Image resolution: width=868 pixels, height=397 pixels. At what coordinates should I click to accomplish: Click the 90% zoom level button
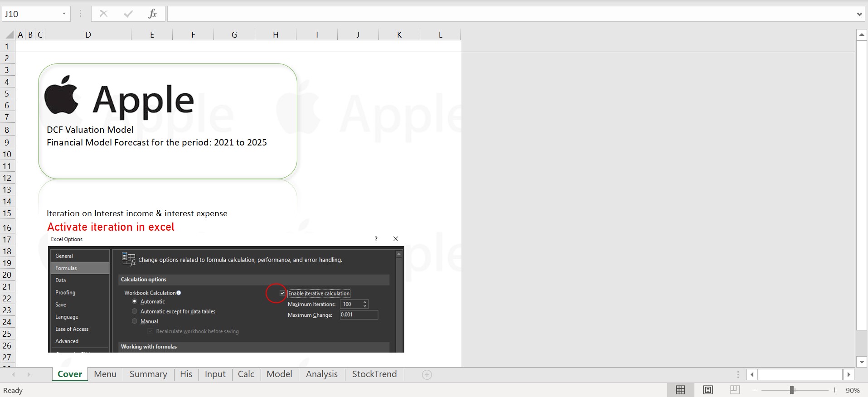tap(853, 390)
